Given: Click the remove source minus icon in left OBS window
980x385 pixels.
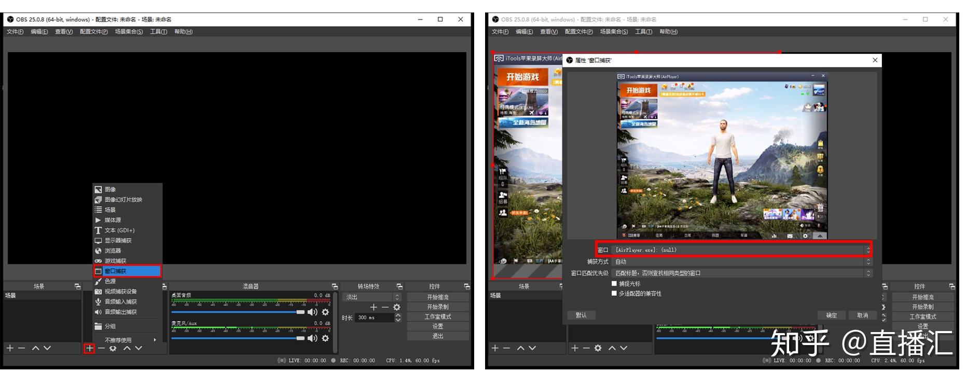Looking at the screenshot, I should point(101,348).
